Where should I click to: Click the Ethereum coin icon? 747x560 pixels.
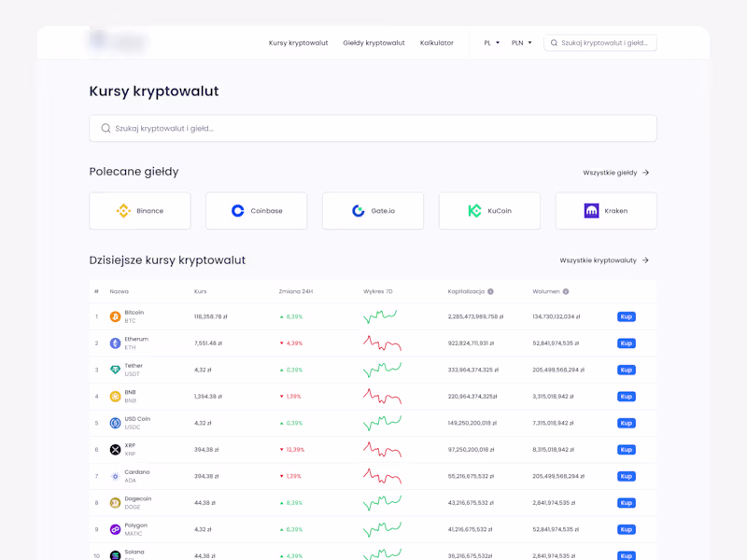click(115, 343)
